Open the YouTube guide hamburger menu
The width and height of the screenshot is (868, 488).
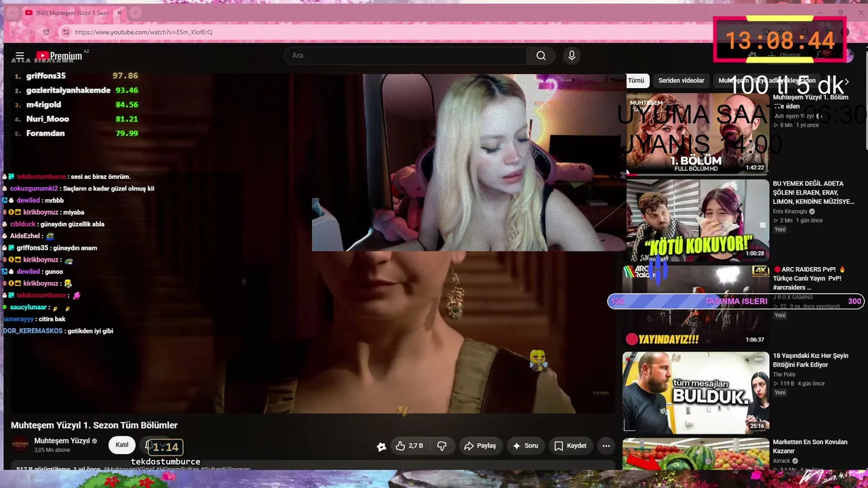pyautogui.click(x=20, y=56)
